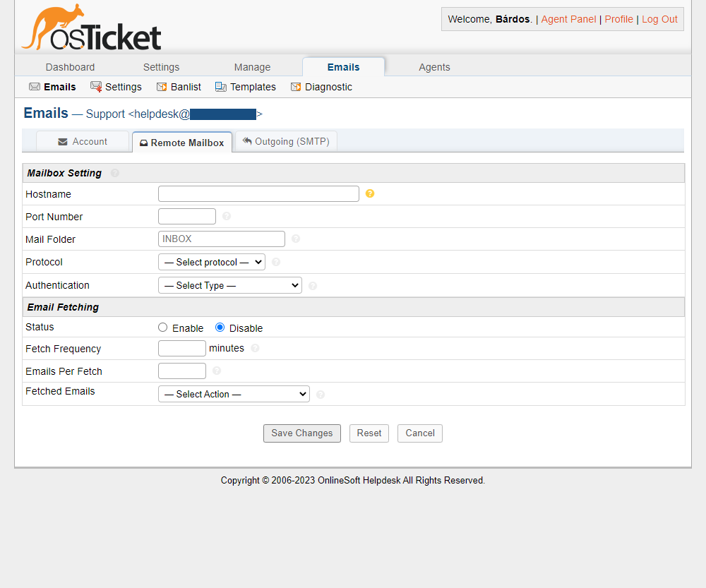Click the help icon beside Fetch Frequency

[x=255, y=348]
